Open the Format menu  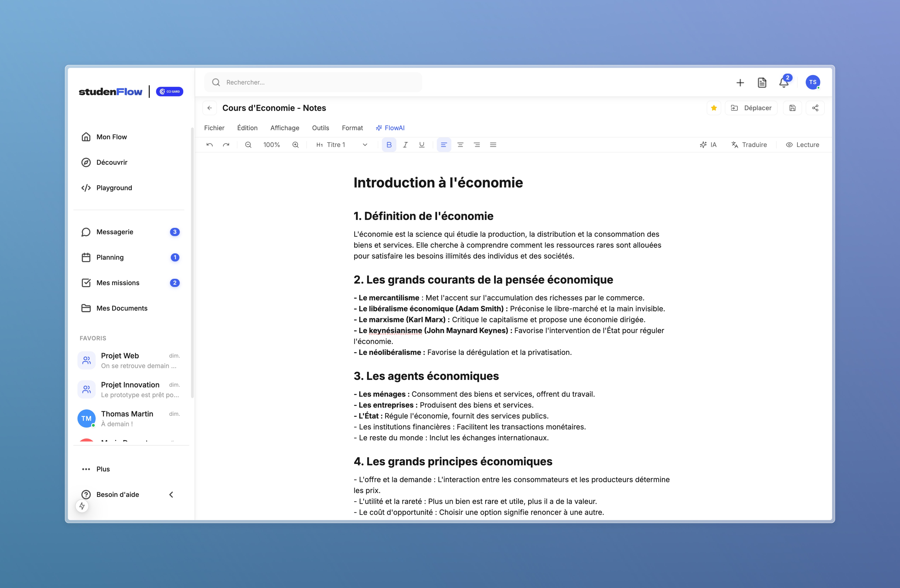[x=352, y=128]
